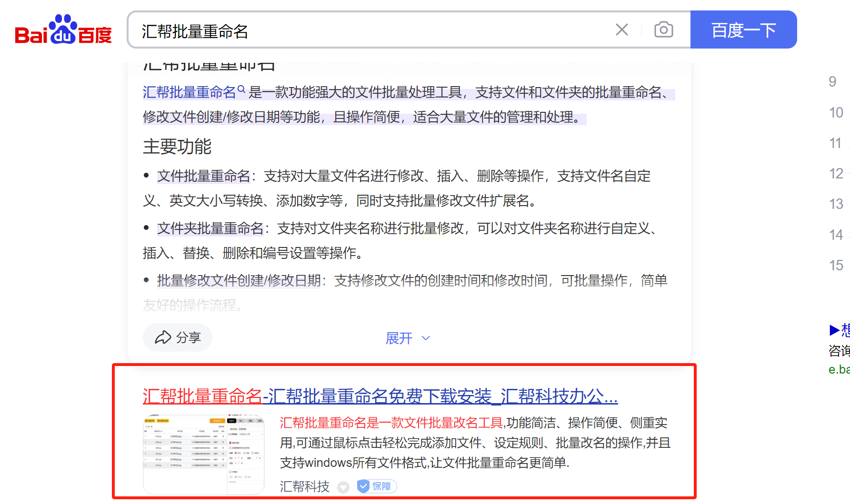Image resolution: width=850 pixels, height=504 pixels.
Task: Select hot search rank 13
Action: [836, 204]
